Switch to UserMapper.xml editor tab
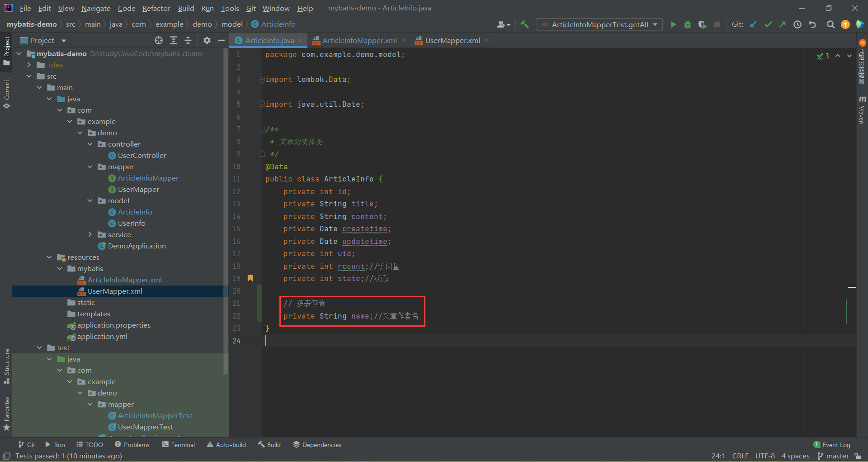 click(452, 40)
